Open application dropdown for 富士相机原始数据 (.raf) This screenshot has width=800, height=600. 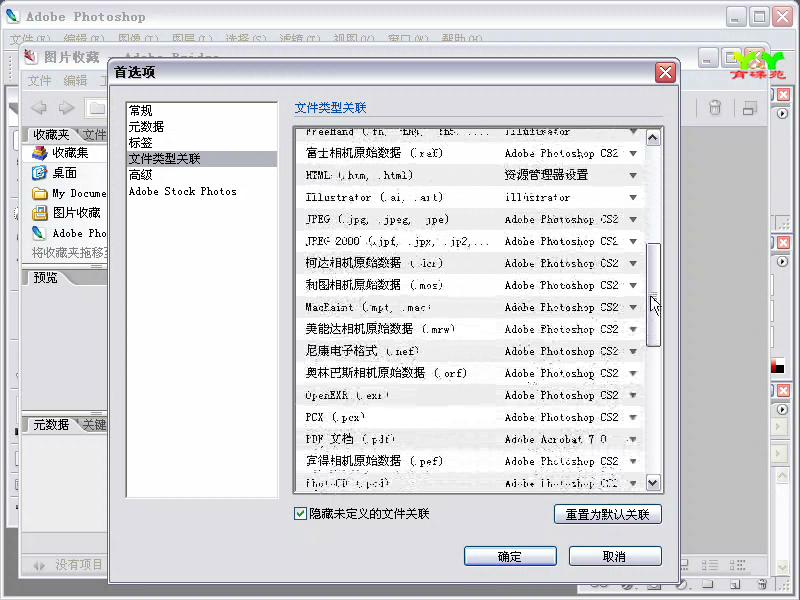click(633, 154)
